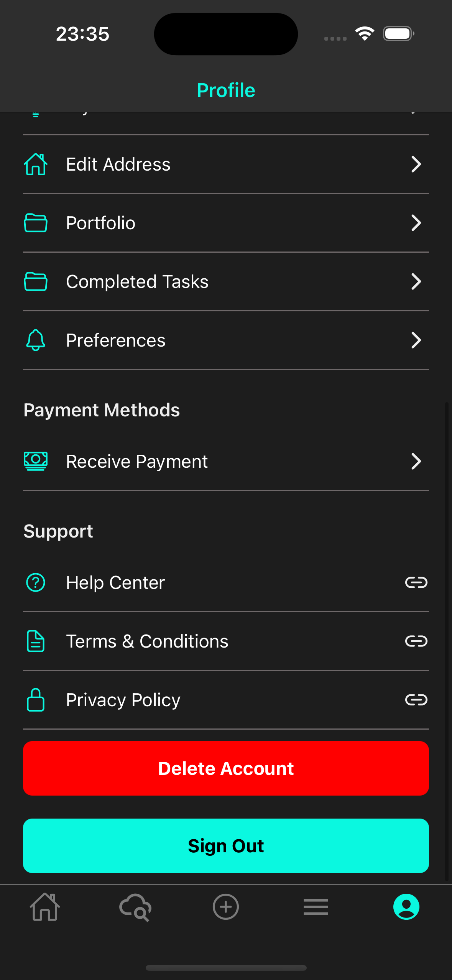Tap the Completed Tasks folder icon
Screen dimensions: 452x980
36,281
